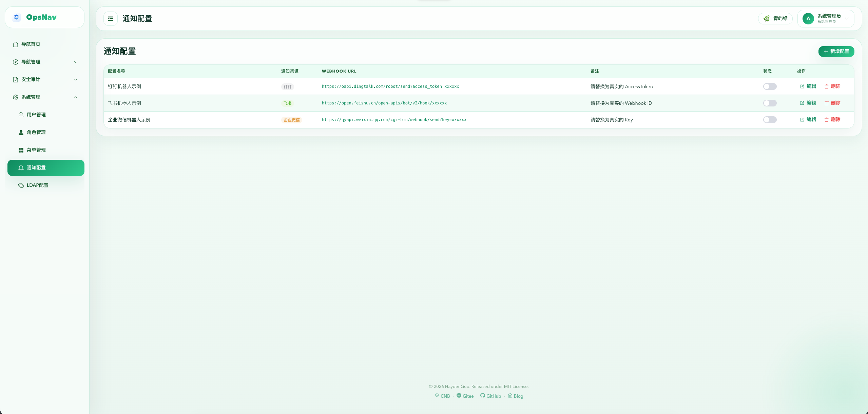Click trash icon for 企业微信机器人示例 row
The height and width of the screenshot is (414, 868).
pos(826,120)
